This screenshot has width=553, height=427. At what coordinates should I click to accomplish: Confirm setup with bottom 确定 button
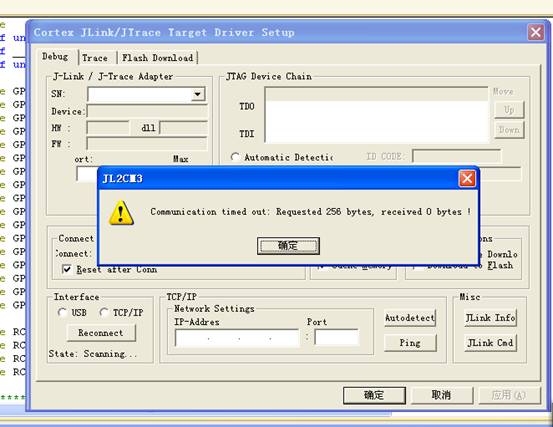click(374, 395)
